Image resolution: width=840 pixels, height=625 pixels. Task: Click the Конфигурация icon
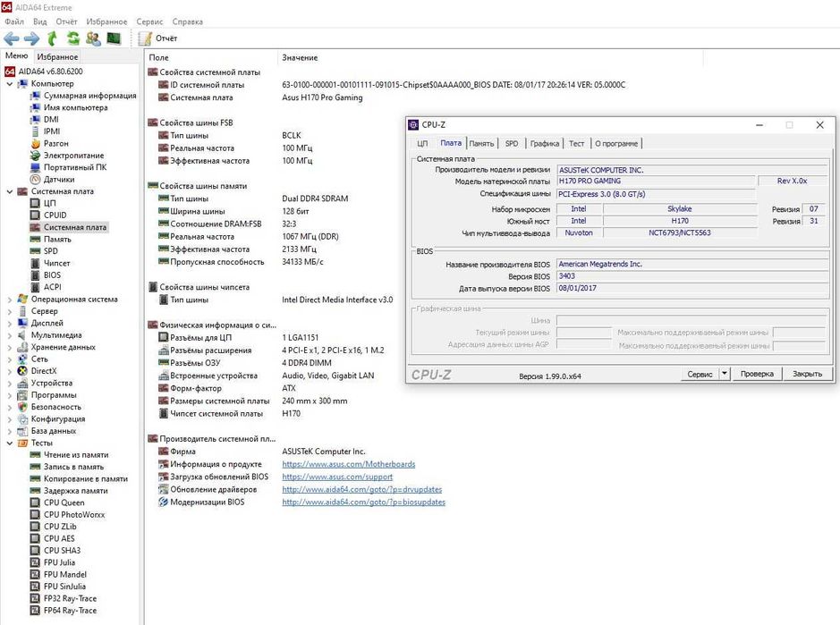[x=22, y=418]
